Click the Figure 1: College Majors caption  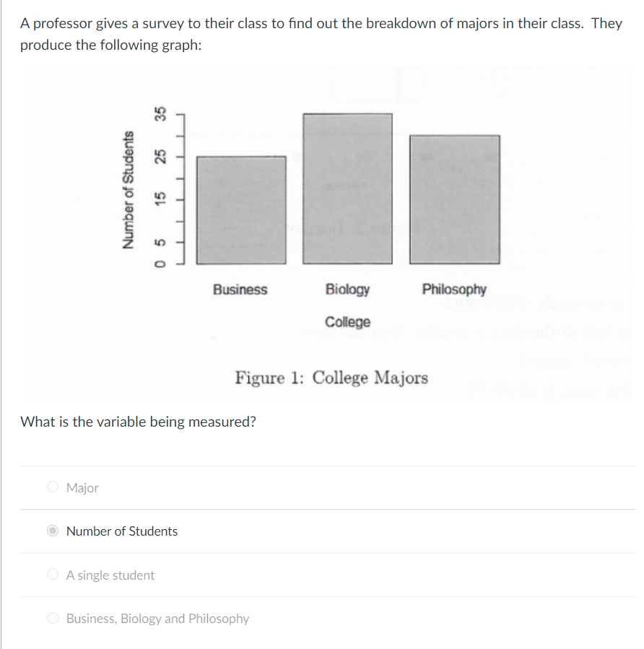(x=331, y=378)
